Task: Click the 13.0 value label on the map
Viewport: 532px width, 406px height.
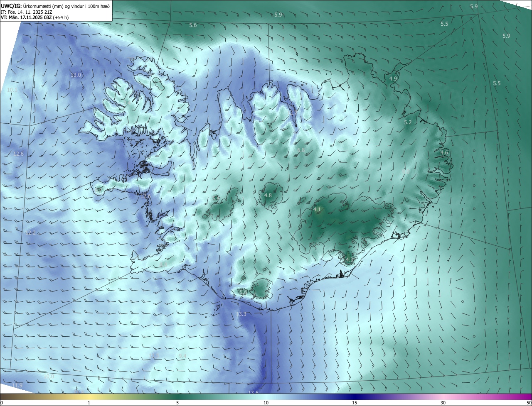Action: point(76,75)
